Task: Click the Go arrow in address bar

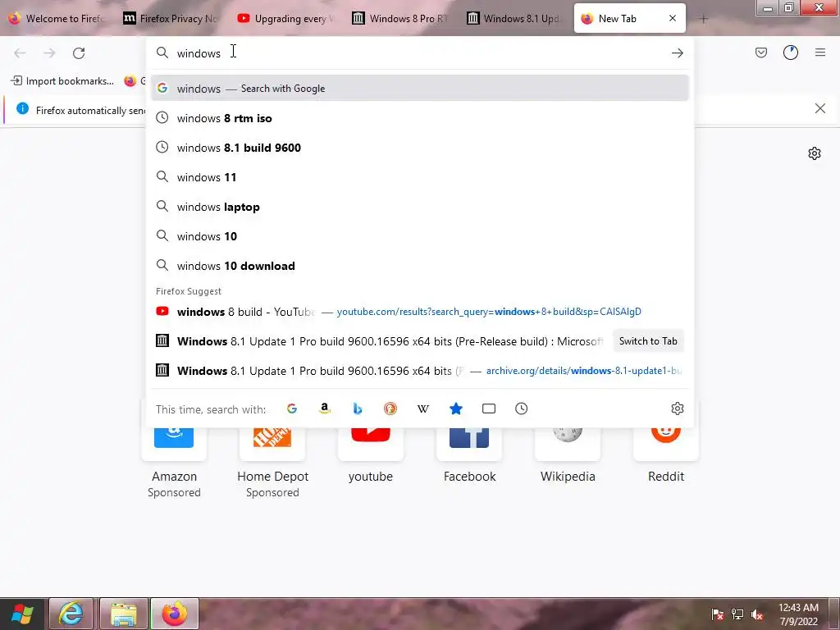Action: [x=677, y=53]
